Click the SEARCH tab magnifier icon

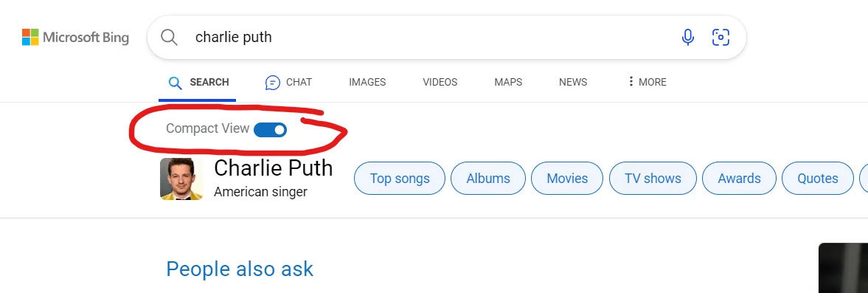[175, 83]
